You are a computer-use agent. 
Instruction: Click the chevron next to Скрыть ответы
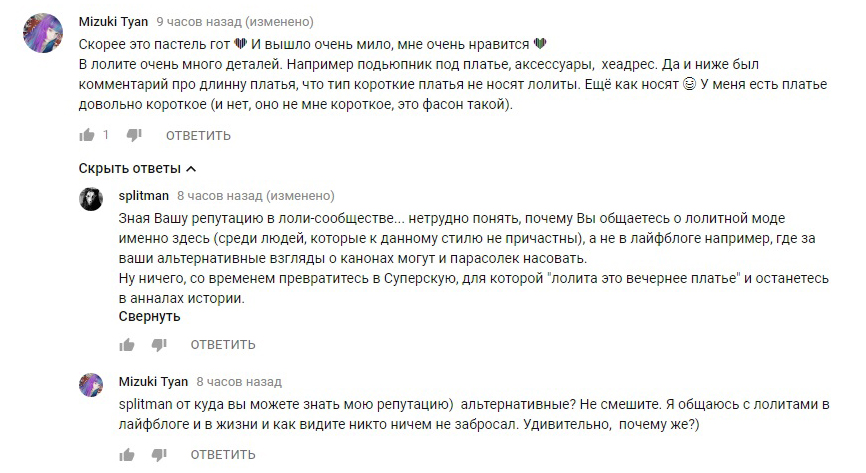191,169
